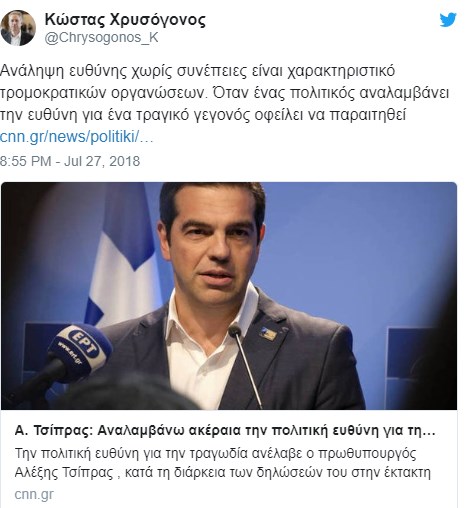Click the thin podium microphone in photo
470x508 pixels.
(x=245, y=366)
